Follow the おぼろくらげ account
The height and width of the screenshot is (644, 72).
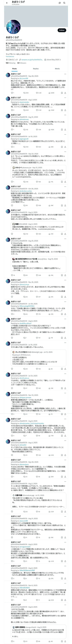point(62,30)
